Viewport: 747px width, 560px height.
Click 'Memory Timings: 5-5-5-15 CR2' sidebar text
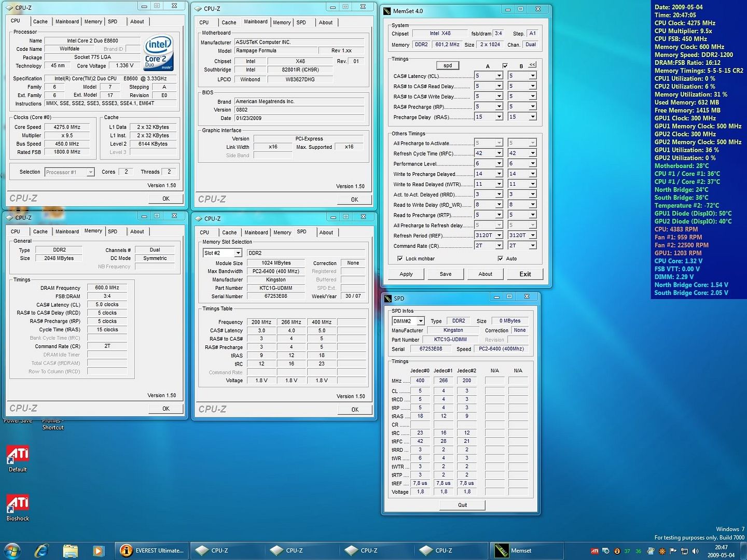(x=699, y=71)
